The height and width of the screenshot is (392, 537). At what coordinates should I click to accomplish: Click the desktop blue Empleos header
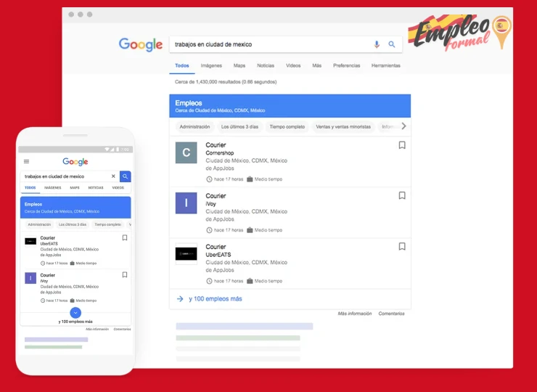coord(290,106)
